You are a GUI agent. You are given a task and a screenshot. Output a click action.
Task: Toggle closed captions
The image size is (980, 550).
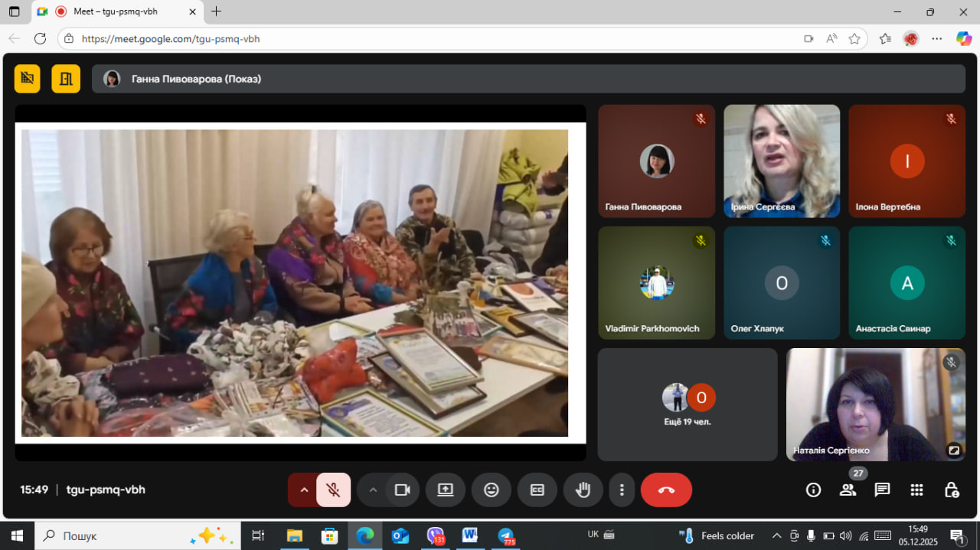pos(537,490)
